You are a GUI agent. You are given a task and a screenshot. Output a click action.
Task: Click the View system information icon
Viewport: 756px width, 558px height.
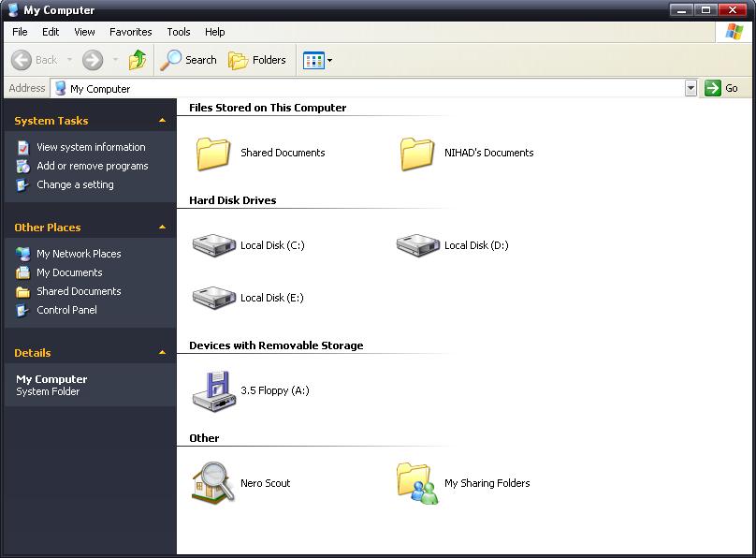(x=22, y=148)
